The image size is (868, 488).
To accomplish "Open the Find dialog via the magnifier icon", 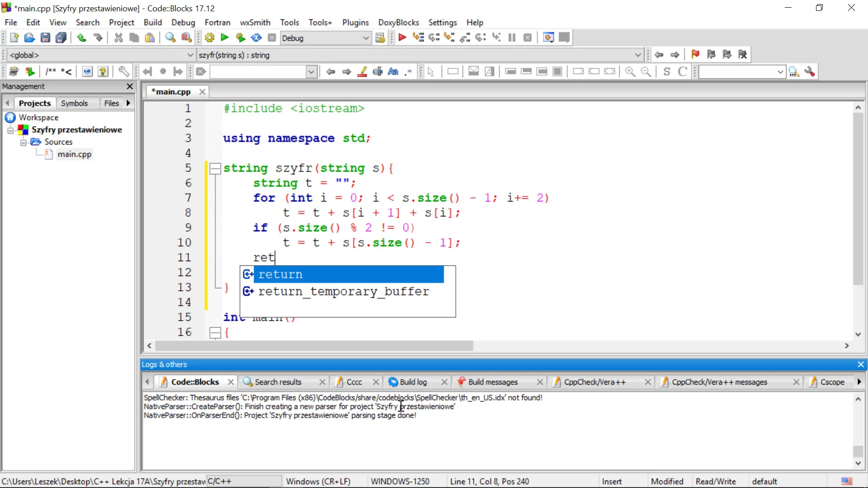I will (170, 38).
